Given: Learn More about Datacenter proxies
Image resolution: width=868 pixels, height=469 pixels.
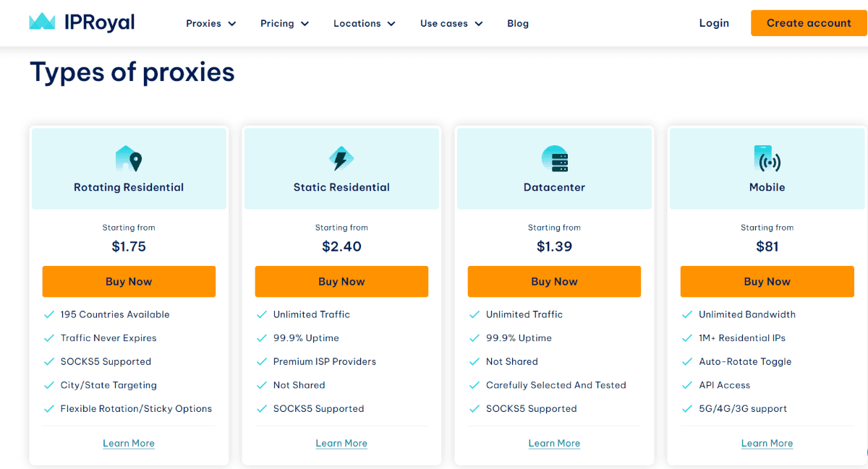Looking at the screenshot, I should tap(554, 443).
